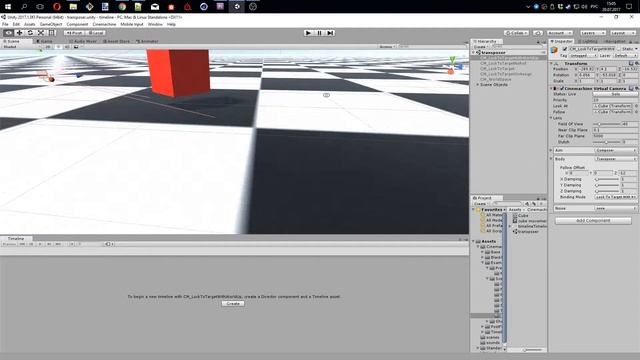Open the Layer dropdown in Inspector
This screenshot has width=640, height=360.
click(x=625, y=56)
